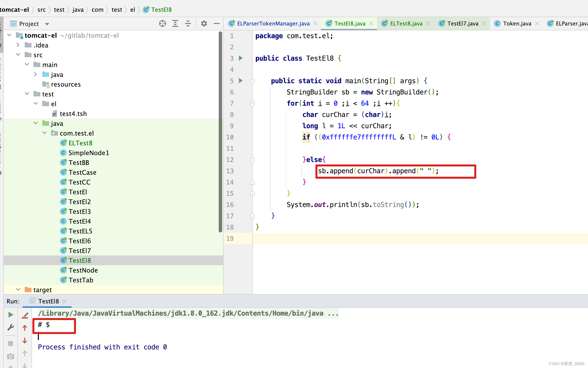This screenshot has width=588, height=368.
Task: Collapse the target folder
Action: [18, 289]
